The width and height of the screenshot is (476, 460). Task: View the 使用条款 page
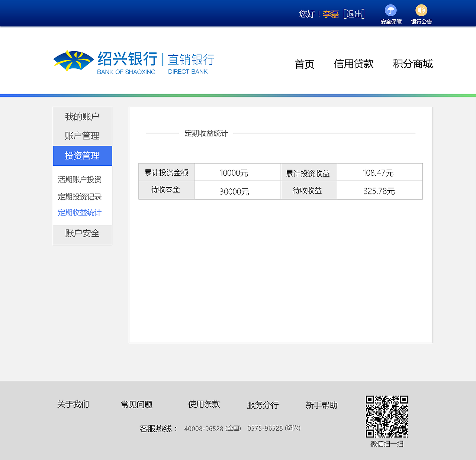click(204, 405)
